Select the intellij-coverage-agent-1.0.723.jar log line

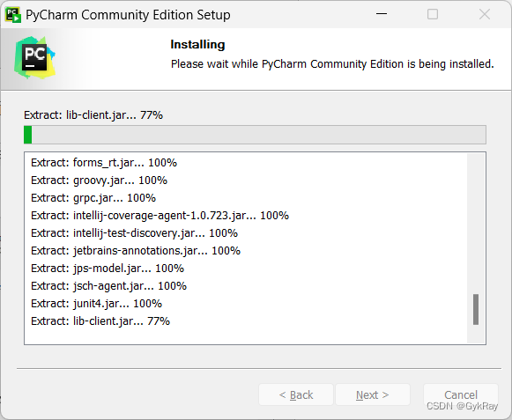pyautogui.click(x=160, y=216)
